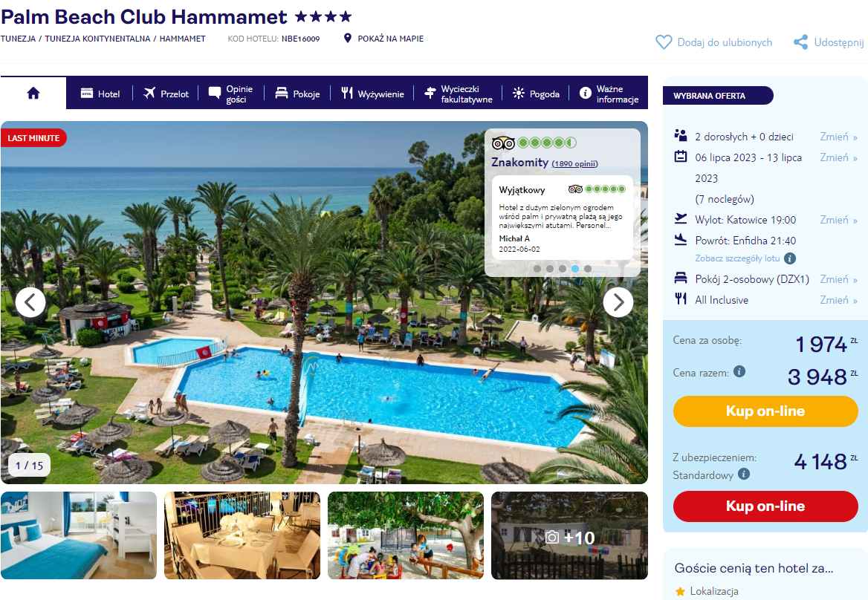Open info icon beside Standardowy insurance
The image size is (868, 600).
click(744, 474)
